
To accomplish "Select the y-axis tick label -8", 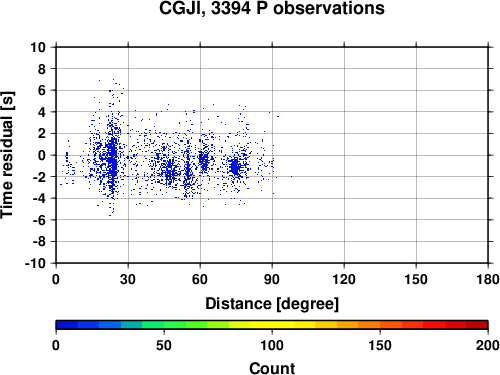I will [39, 242].
